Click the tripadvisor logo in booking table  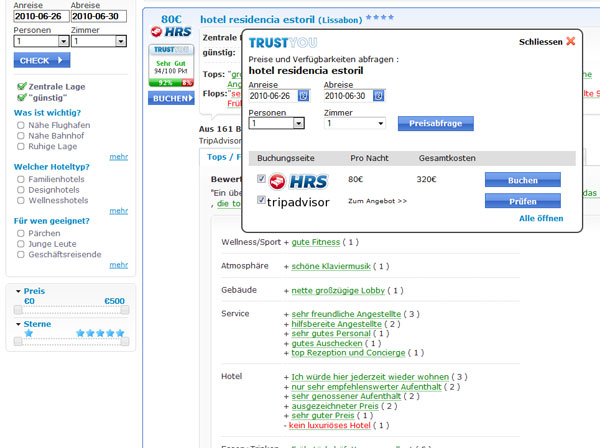pos(298,202)
